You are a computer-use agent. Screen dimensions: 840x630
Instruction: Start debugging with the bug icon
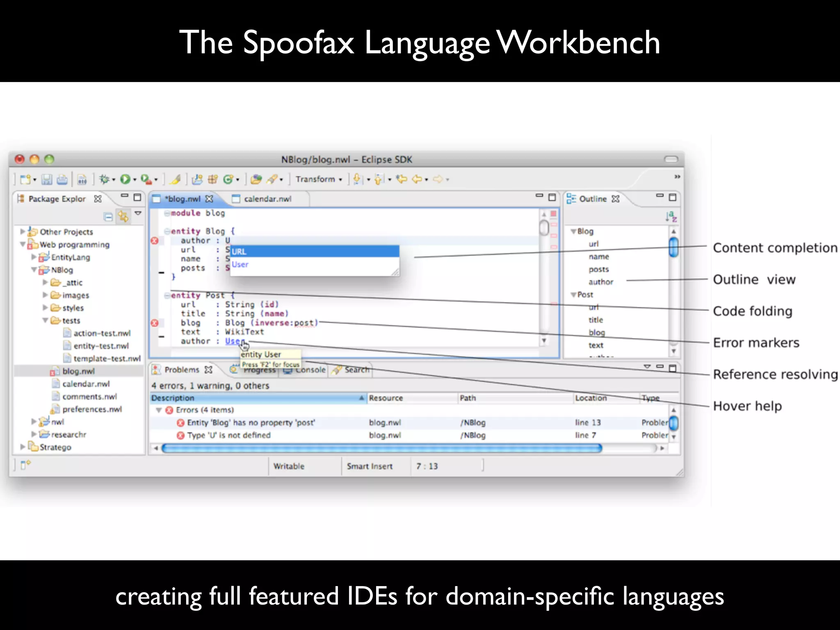[104, 179]
